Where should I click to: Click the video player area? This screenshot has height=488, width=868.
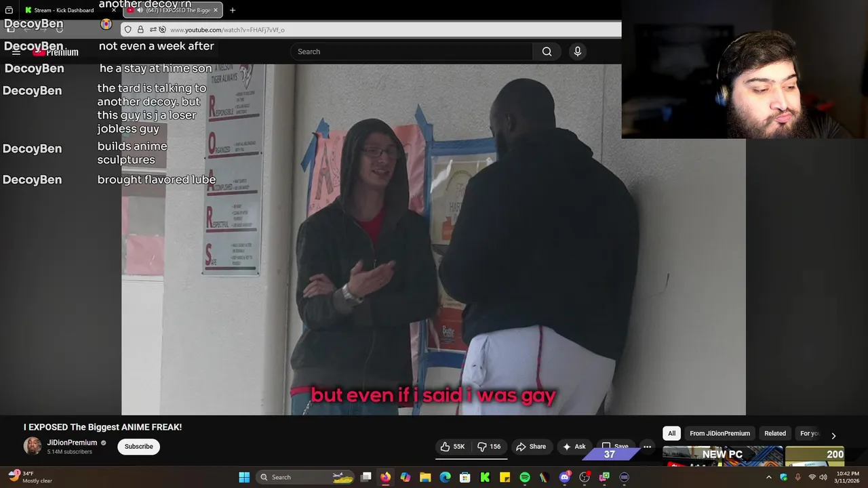click(x=433, y=239)
